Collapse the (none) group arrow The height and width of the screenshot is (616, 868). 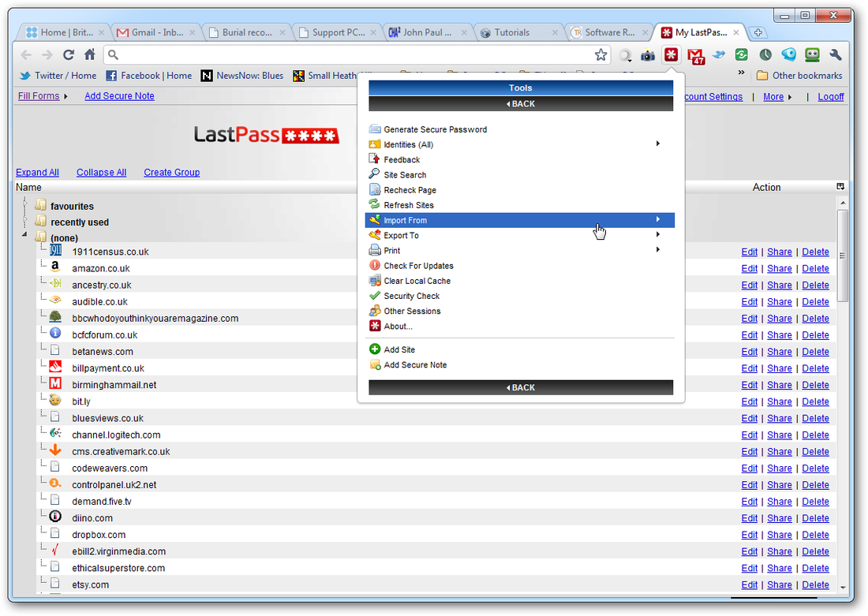(x=25, y=235)
